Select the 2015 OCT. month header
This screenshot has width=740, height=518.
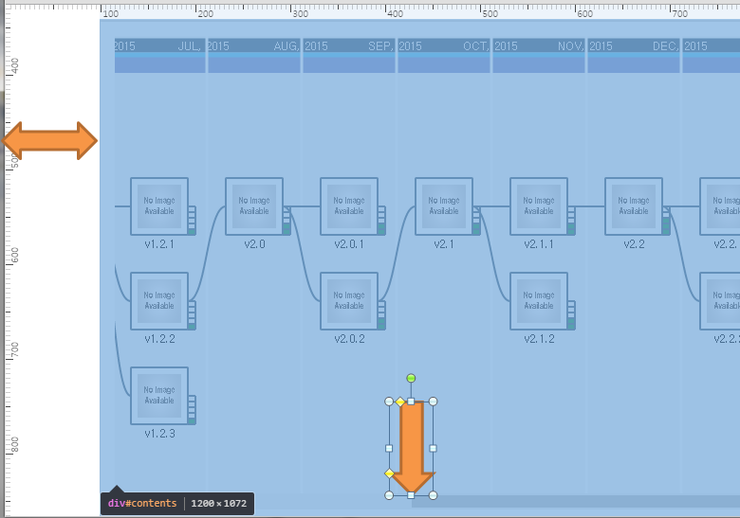pyautogui.click(x=443, y=46)
